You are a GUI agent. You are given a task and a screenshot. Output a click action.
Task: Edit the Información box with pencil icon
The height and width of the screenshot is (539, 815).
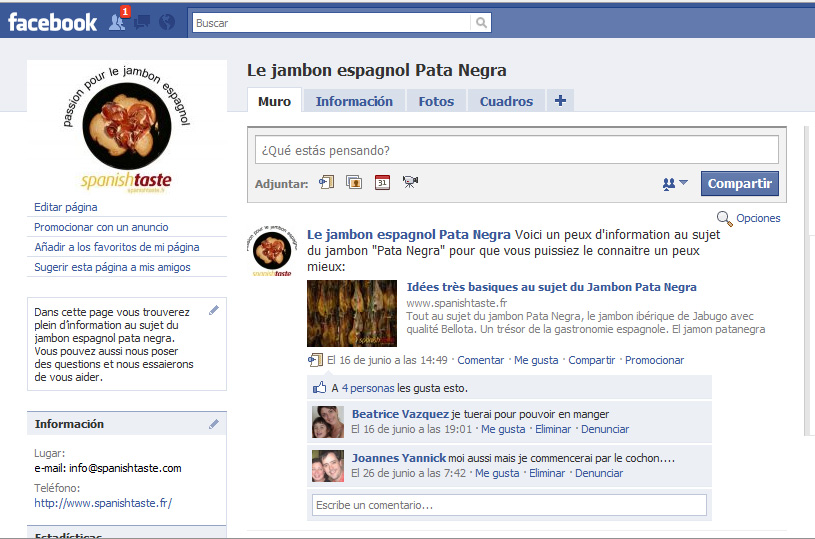click(x=214, y=424)
